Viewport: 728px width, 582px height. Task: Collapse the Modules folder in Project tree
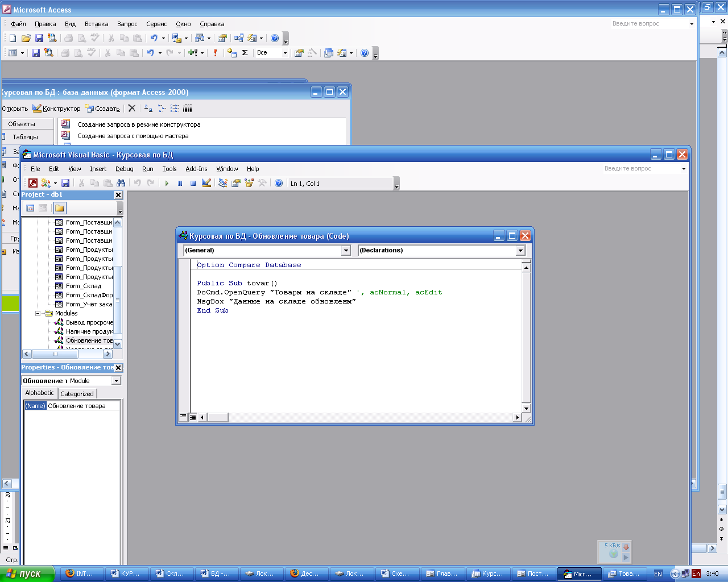[38, 313]
